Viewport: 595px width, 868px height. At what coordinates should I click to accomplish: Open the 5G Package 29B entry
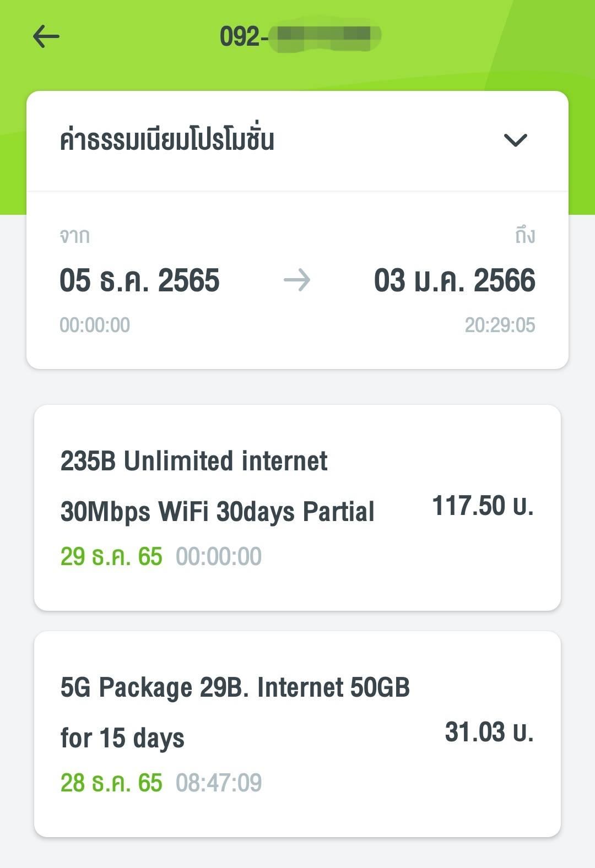click(235, 687)
